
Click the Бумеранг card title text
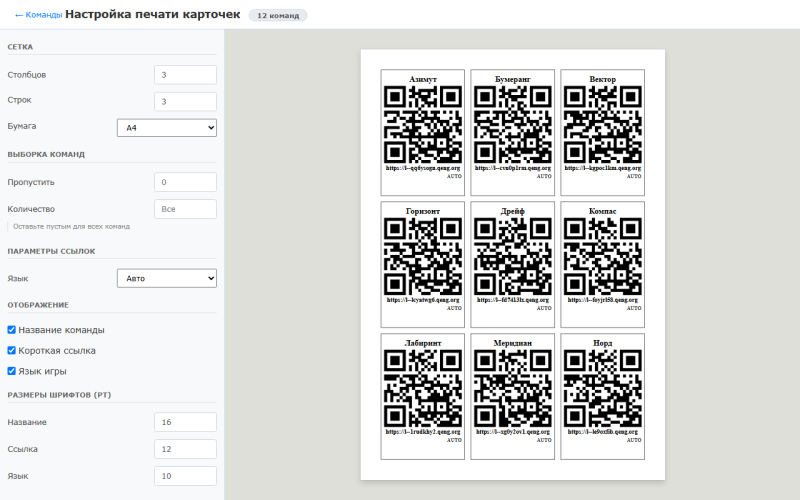pyautogui.click(x=513, y=79)
